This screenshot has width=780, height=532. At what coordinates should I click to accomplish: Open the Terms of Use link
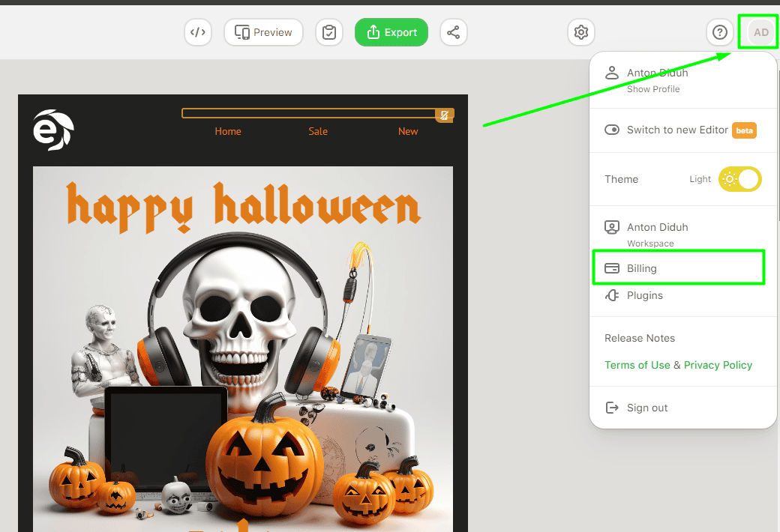(x=637, y=365)
